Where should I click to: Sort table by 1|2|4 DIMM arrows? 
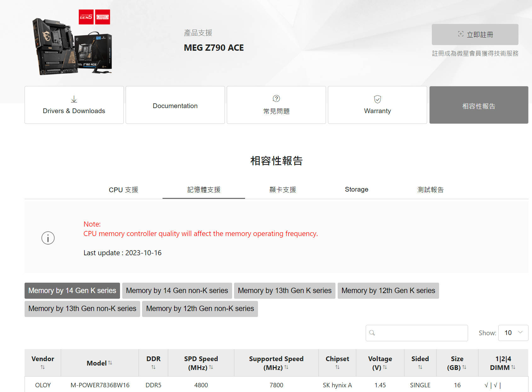513,367
